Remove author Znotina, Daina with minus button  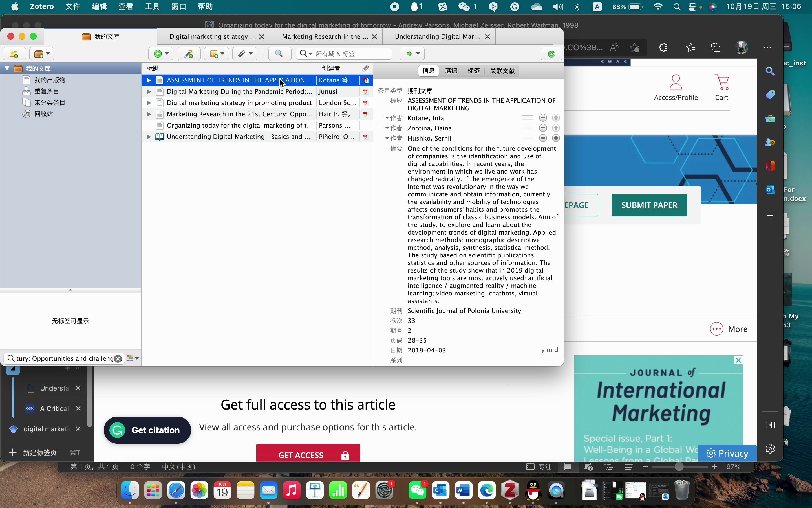coord(543,128)
